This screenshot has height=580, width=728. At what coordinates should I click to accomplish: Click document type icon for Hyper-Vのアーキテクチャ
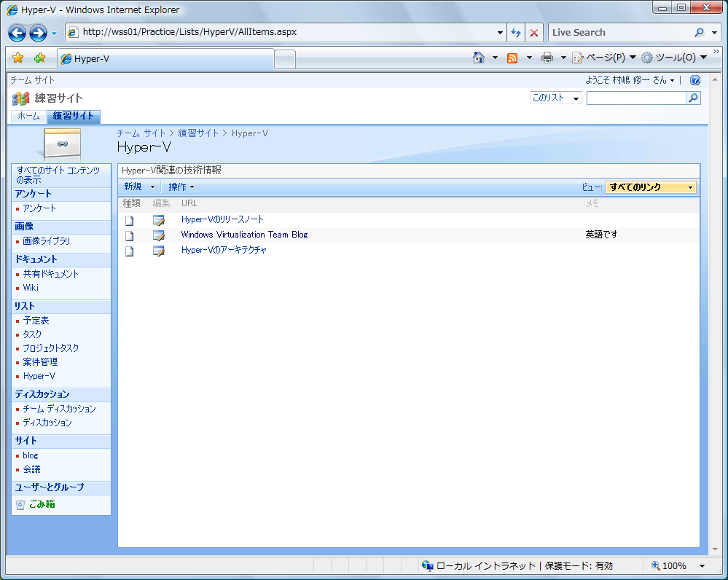coord(130,251)
